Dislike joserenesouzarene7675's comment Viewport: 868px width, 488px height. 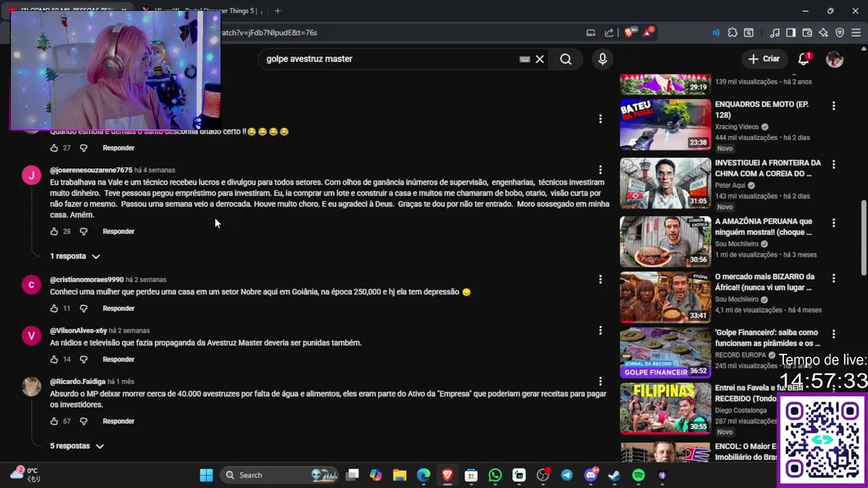pos(83,231)
